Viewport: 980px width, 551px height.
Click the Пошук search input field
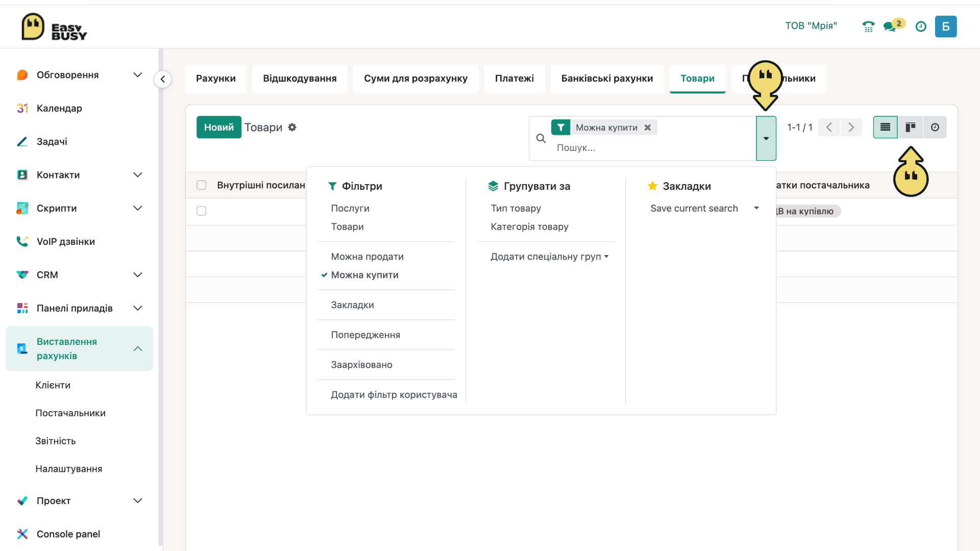tap(653, 148)
